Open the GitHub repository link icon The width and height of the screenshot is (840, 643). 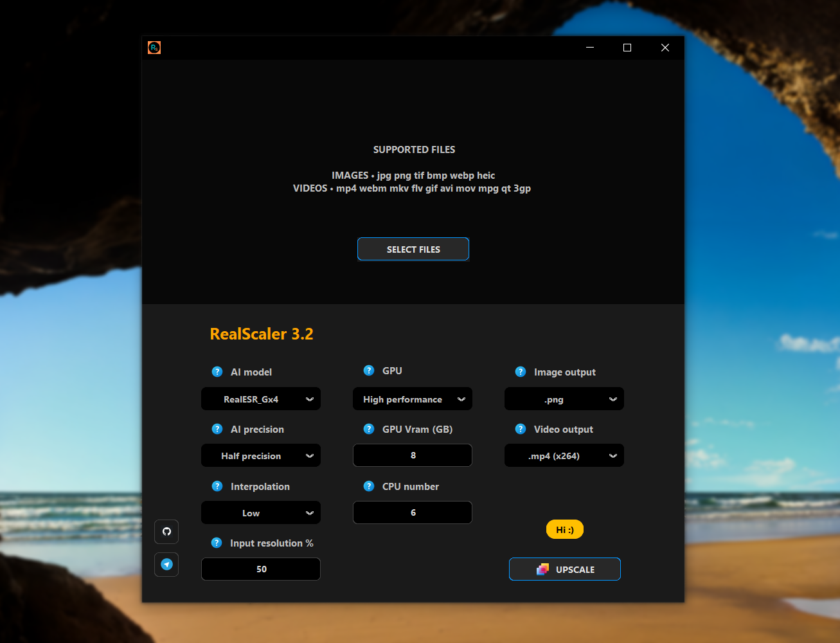point(166,532)
